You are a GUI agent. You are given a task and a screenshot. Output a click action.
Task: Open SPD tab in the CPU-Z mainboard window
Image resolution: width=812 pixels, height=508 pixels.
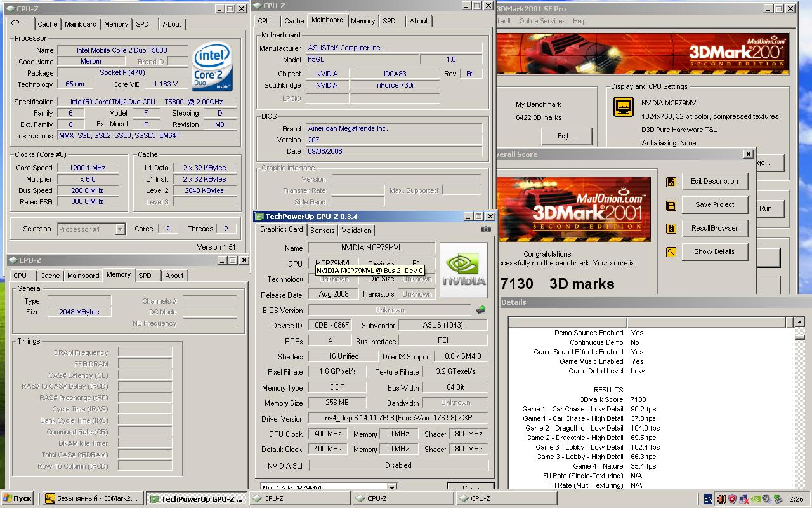click(389, 21)
